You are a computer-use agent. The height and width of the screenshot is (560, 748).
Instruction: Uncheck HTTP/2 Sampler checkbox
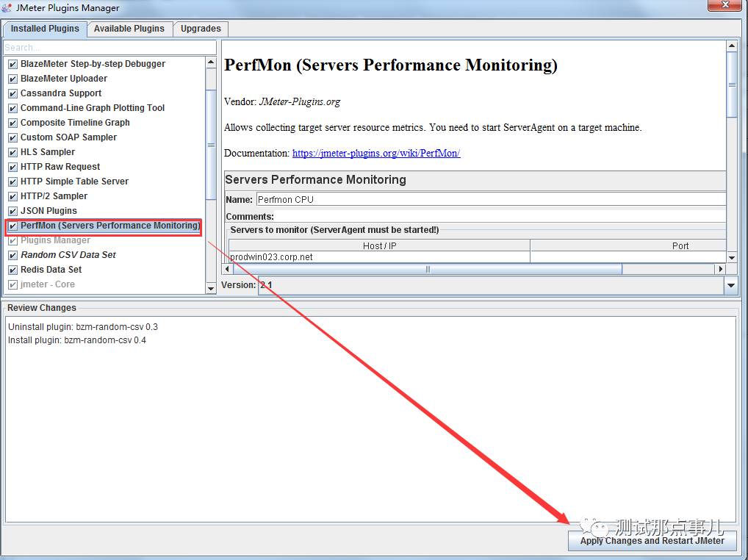click(x=13, y=197)
